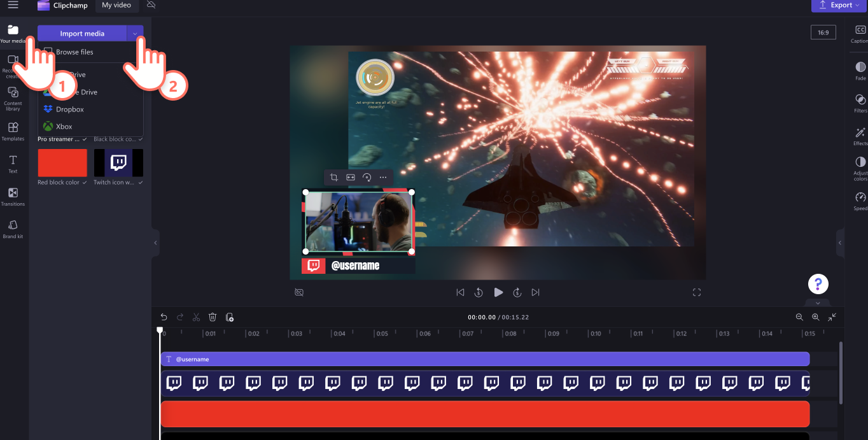
Task: Select the Red block color thumbnail
Action: point(62,163)
